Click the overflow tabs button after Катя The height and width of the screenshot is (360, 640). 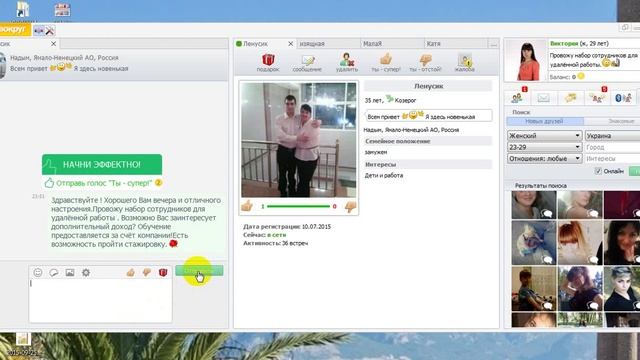point(494,44)
